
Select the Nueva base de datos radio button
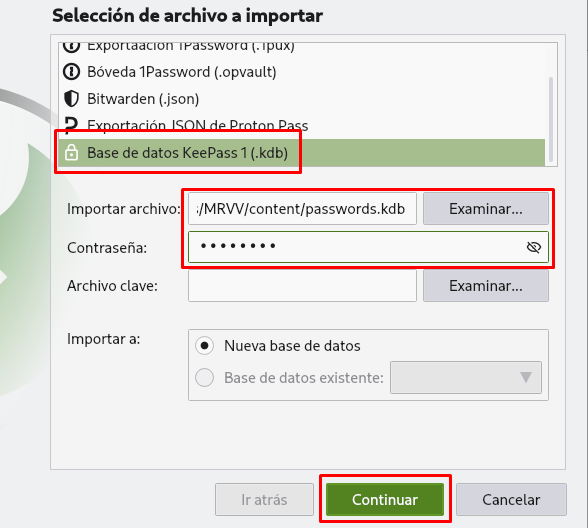204,345
